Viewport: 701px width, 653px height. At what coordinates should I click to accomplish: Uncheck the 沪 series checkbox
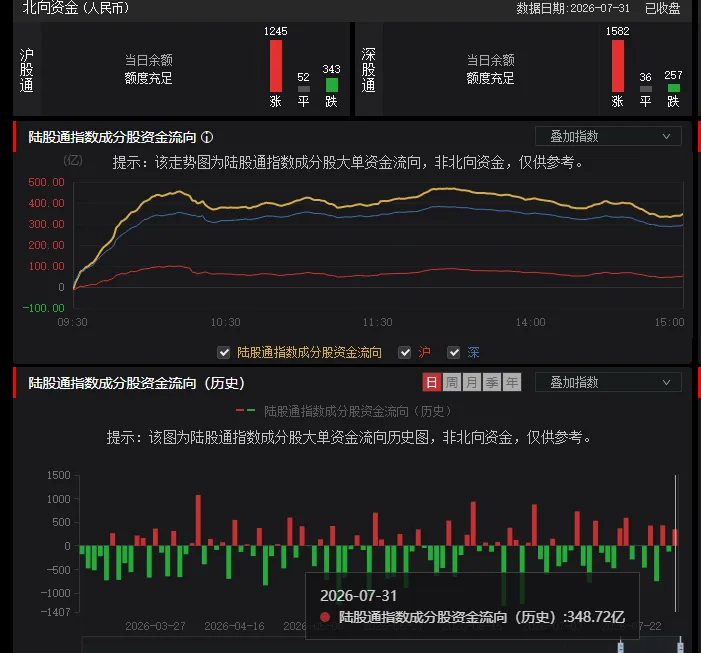pyautogui.click(x=405, y=353)
